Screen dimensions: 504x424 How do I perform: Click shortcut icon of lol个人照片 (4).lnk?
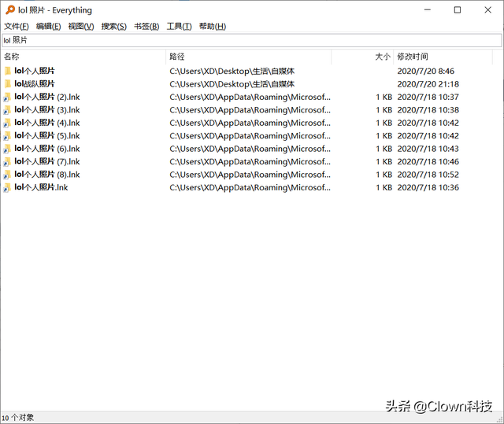(7, 123)
